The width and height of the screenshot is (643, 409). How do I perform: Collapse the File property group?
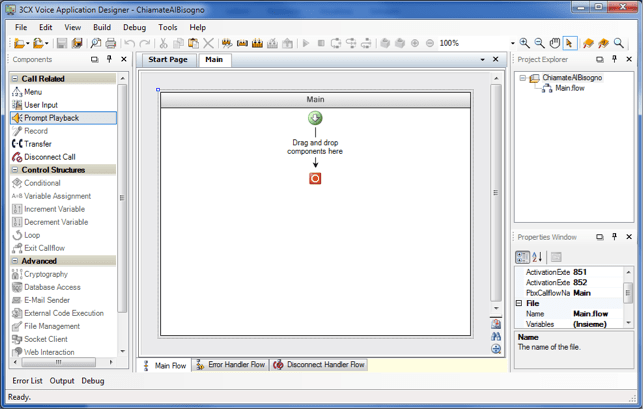click(519, 303)
